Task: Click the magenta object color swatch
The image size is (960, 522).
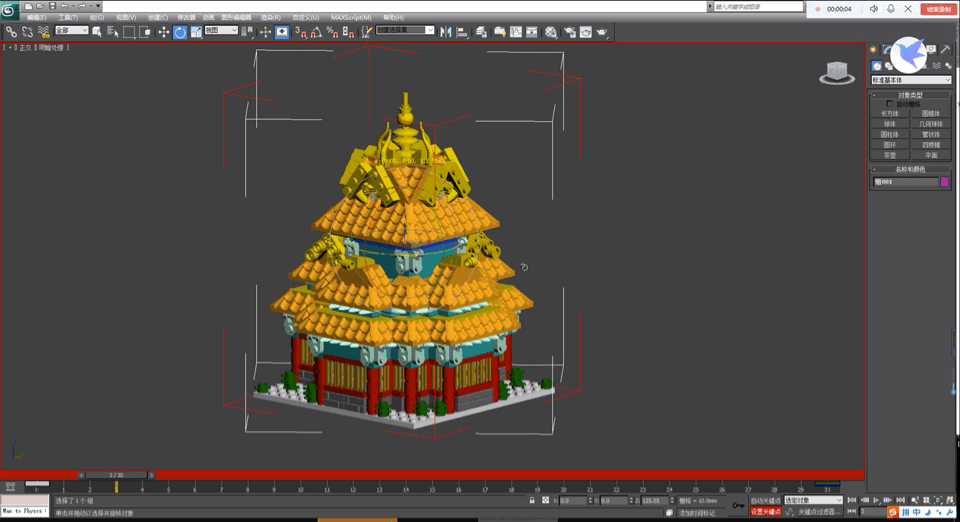Action: click(x=945, y=182)
